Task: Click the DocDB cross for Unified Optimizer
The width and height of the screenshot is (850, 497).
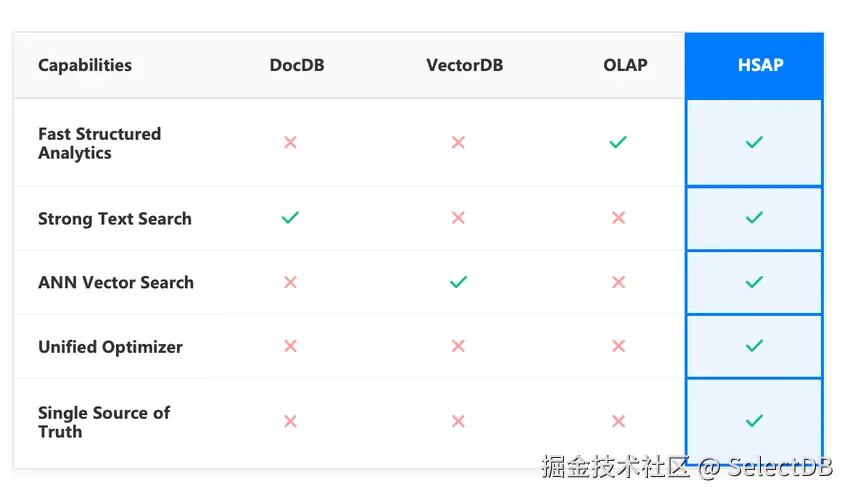Action: tap(290, 346)
